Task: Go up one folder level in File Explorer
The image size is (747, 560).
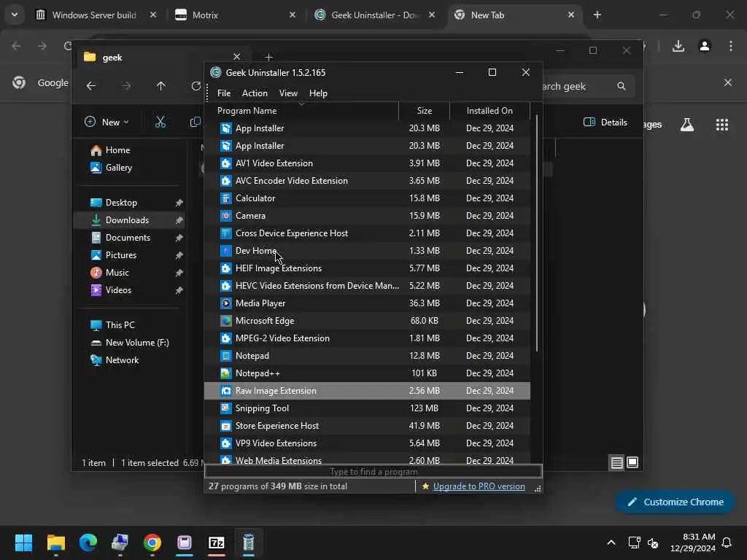Action: tap(161, 86)
